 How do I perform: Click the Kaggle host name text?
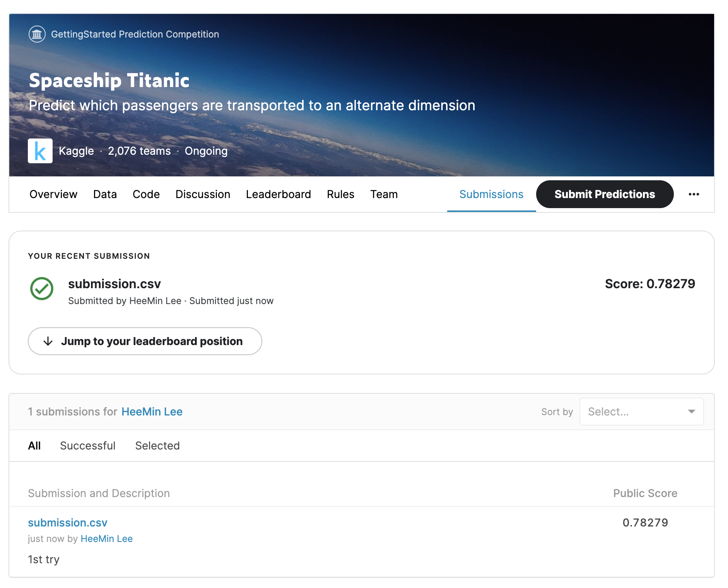click(x=76, y=151)
